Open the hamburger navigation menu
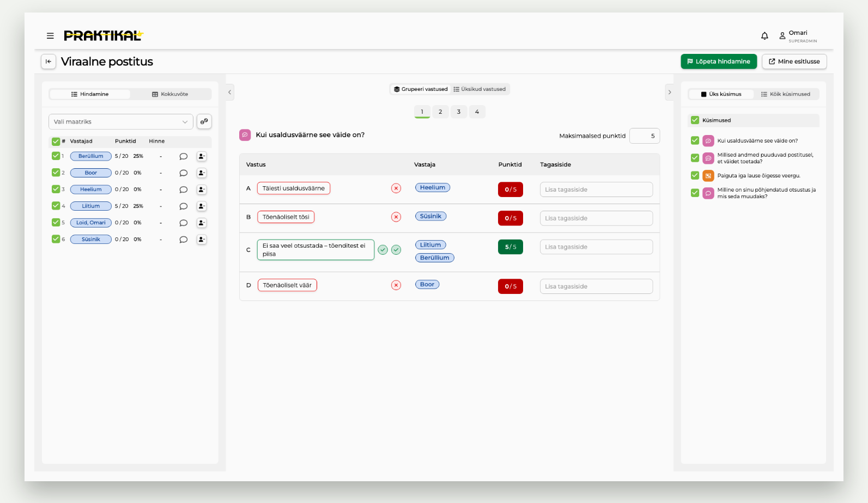 coord(50,36)
